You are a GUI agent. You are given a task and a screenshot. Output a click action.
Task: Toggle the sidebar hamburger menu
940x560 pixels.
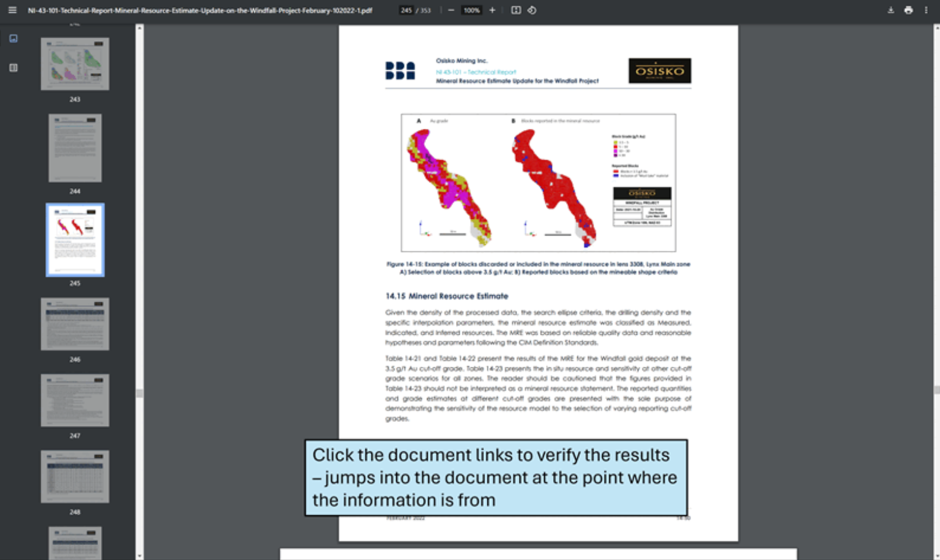12,10
